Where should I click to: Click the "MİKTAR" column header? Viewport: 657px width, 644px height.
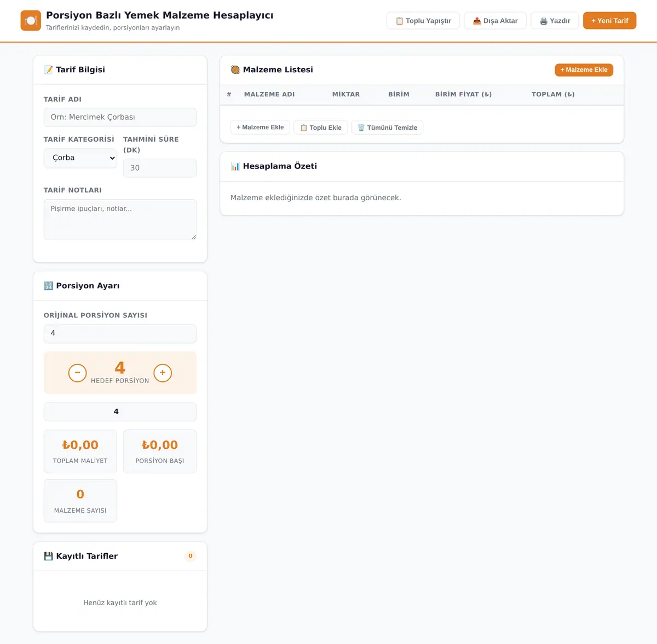[346, 94]
